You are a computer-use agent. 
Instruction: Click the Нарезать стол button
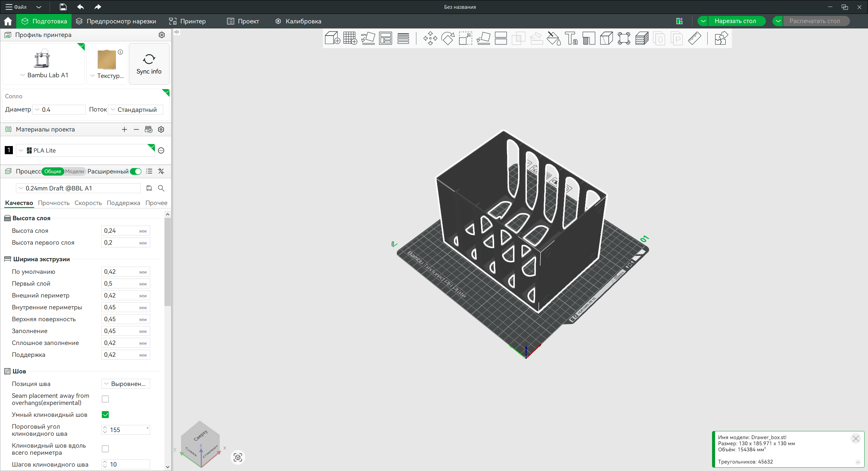735,21
